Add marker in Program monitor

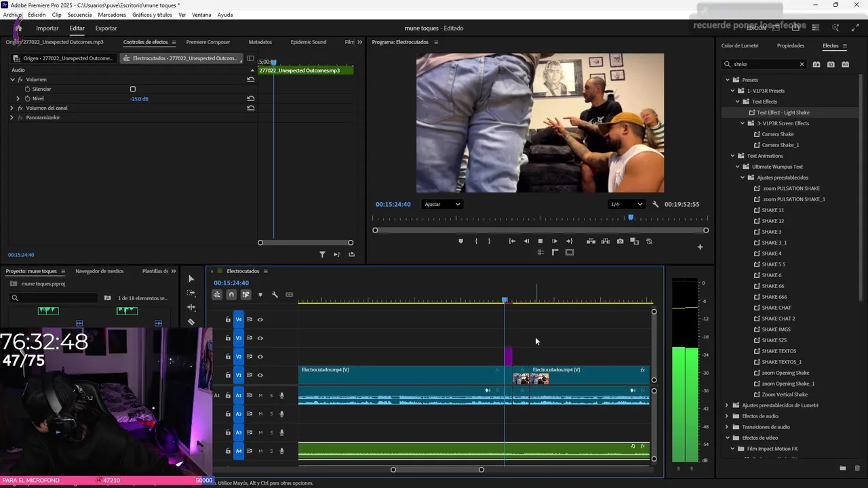460,241
